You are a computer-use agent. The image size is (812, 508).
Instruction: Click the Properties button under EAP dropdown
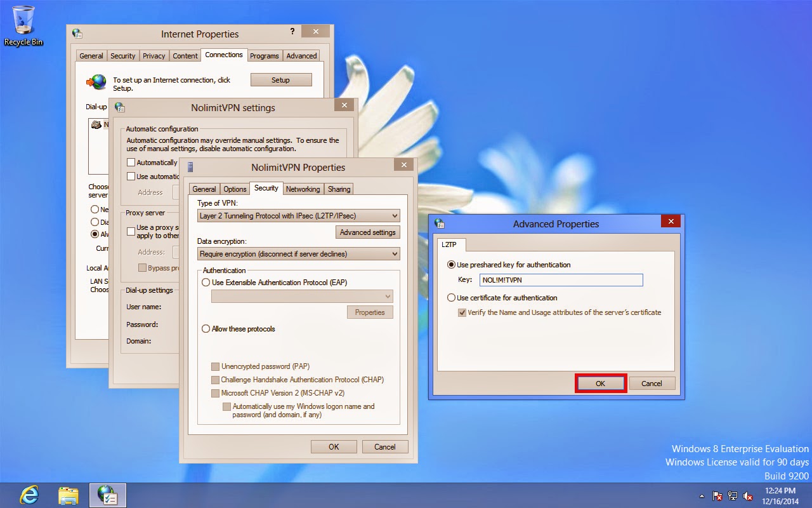370,312
